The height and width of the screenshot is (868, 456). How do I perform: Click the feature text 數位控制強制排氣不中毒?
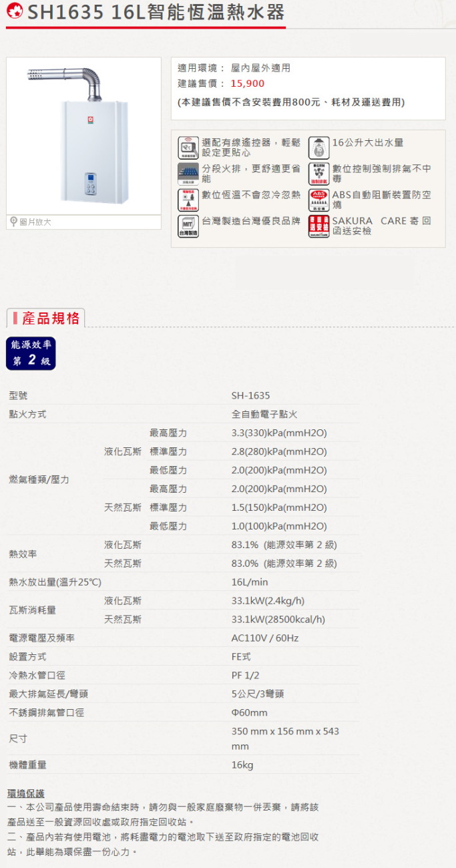point(382,174)
